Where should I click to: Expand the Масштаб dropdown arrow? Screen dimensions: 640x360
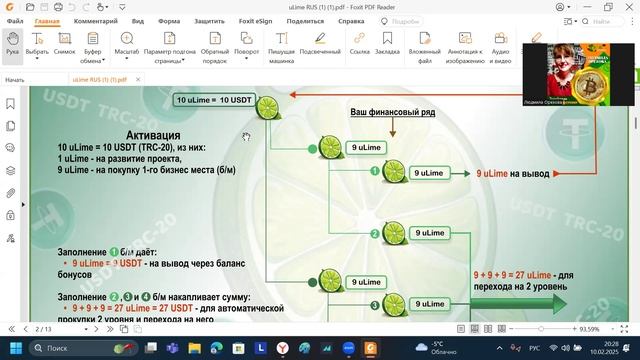tap(127, 59)
